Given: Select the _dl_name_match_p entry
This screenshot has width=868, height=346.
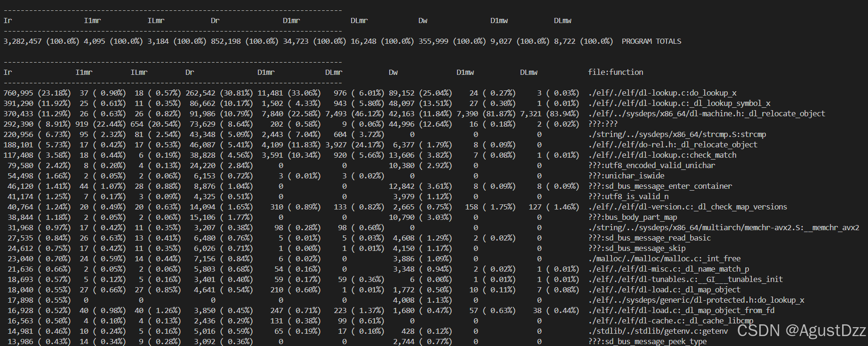Looking at the screenshot, I should point(668,269).
